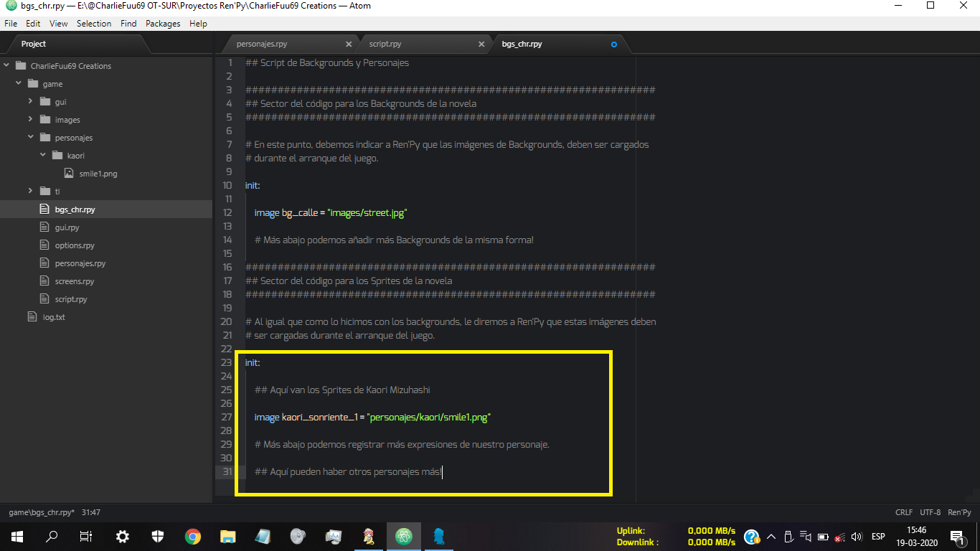Click the Atom icon in taskbar
980x551 pixels.
point(403,537)
